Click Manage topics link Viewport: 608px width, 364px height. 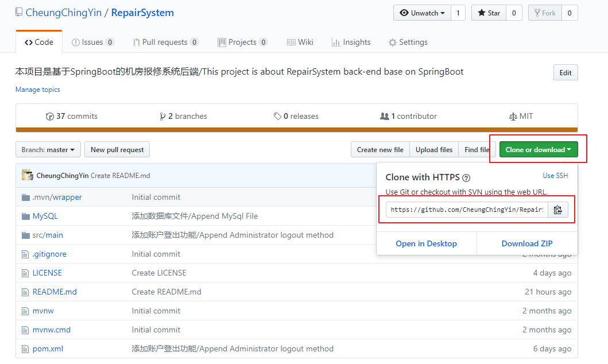pyautogui.click(x=38, y=90)
